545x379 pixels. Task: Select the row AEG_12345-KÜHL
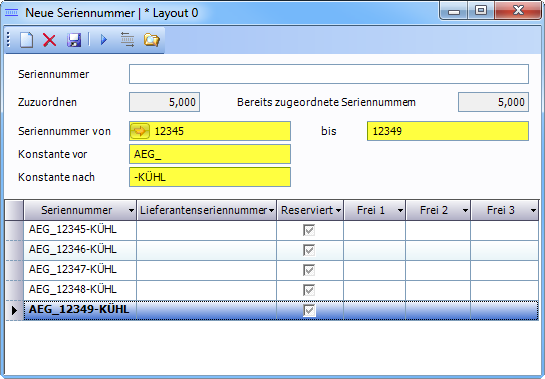(x=281, y=230)
